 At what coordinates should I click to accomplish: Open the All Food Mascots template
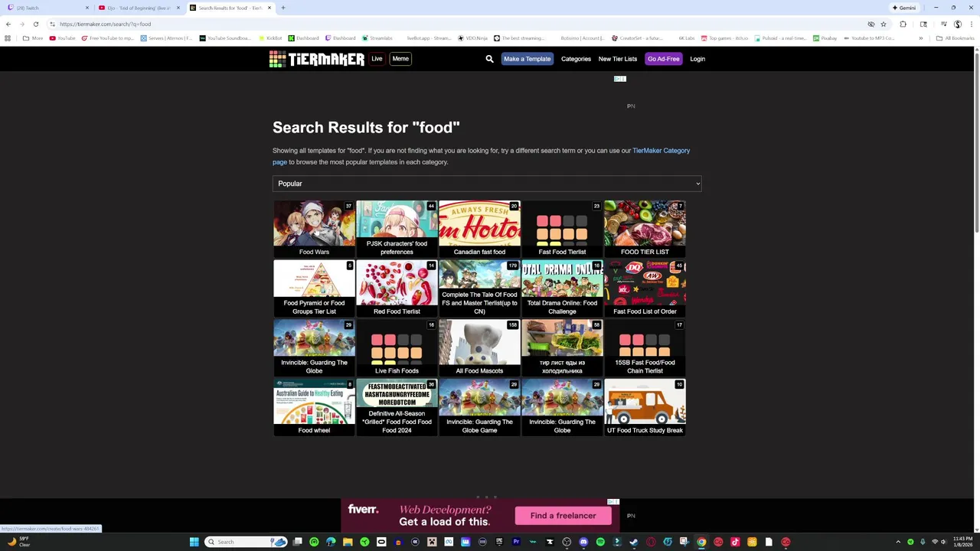[479, 348]
